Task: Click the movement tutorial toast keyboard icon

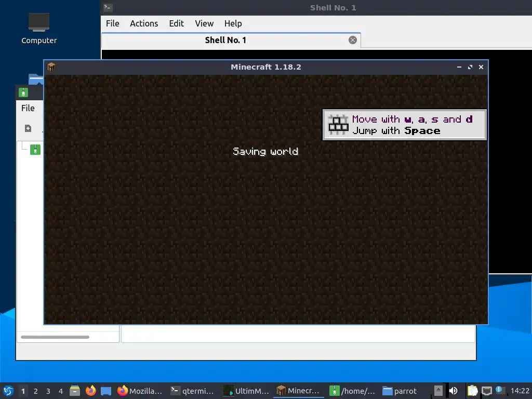Action: [x=338, y=125]
